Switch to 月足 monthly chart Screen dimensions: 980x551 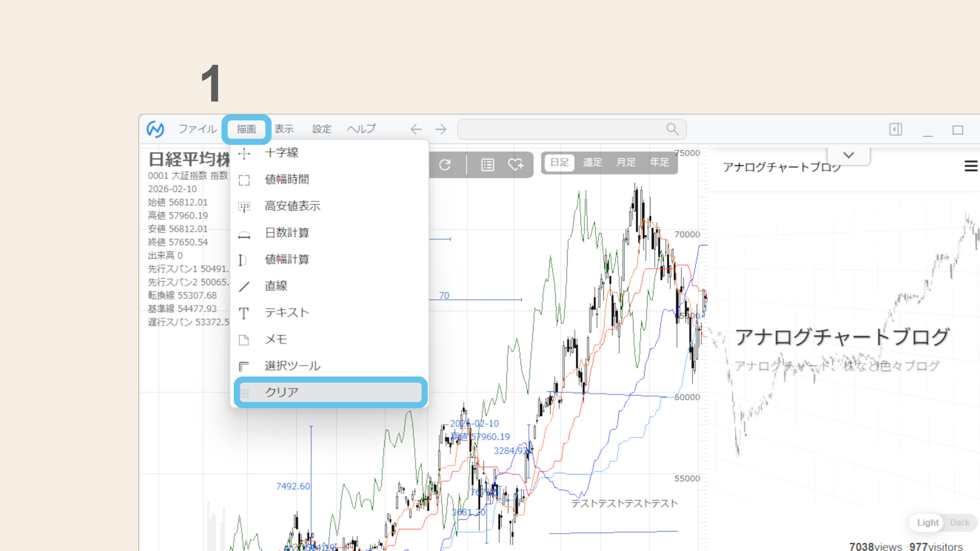pos(626,162)
